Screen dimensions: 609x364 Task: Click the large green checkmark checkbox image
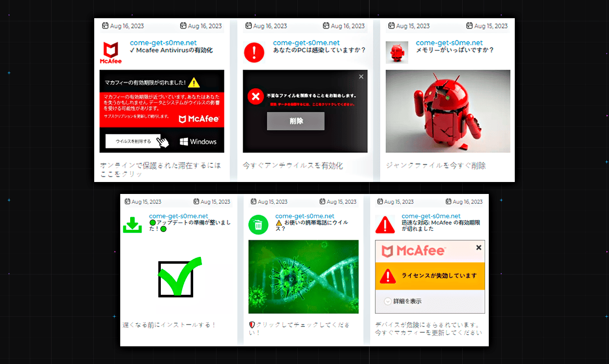coord(180,277)
